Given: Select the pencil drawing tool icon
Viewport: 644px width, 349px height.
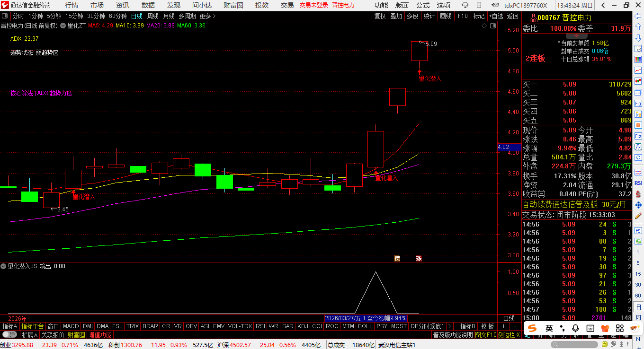Looking at the screenshot, I should [638, 216].
